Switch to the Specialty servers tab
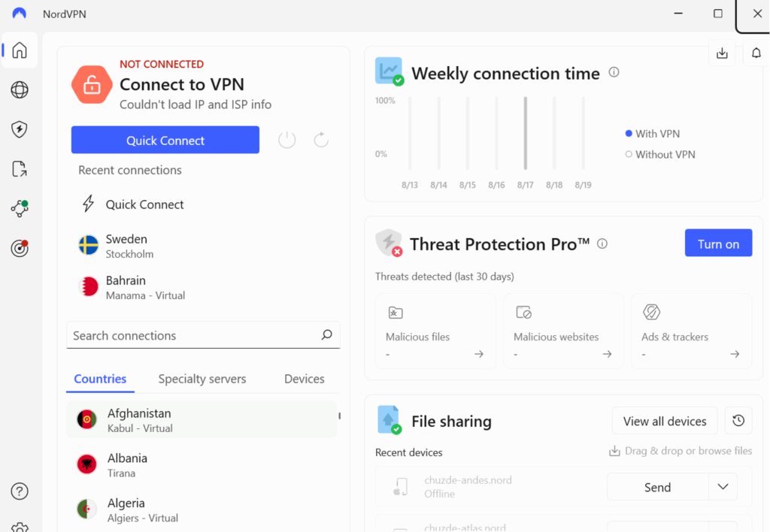The width and height of the screenshot is (770, 532). [202, 379]
